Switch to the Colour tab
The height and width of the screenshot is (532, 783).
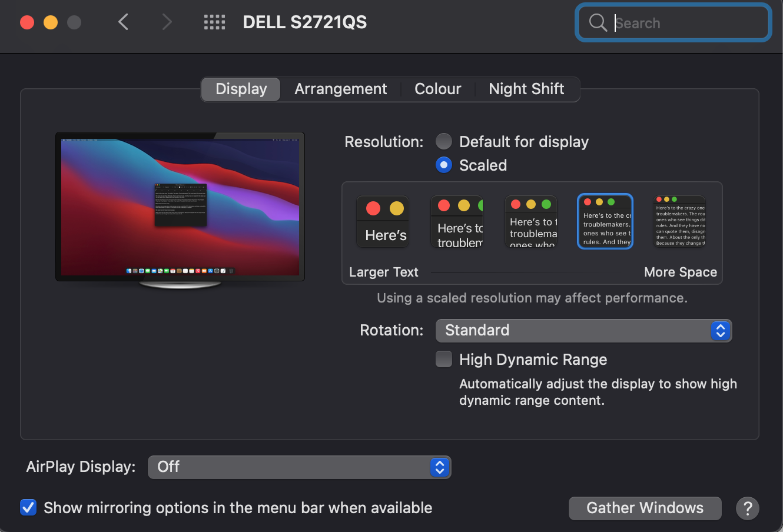point(438,89)
